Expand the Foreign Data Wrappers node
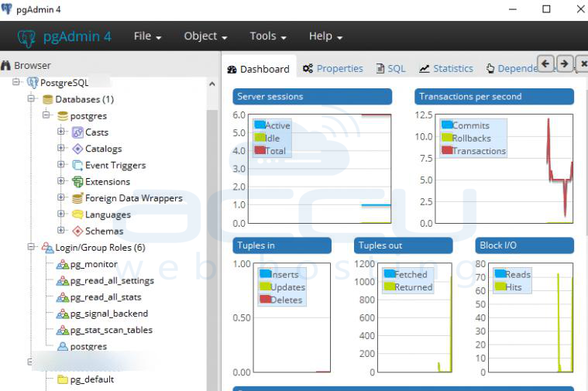 (x=60, y=197)
